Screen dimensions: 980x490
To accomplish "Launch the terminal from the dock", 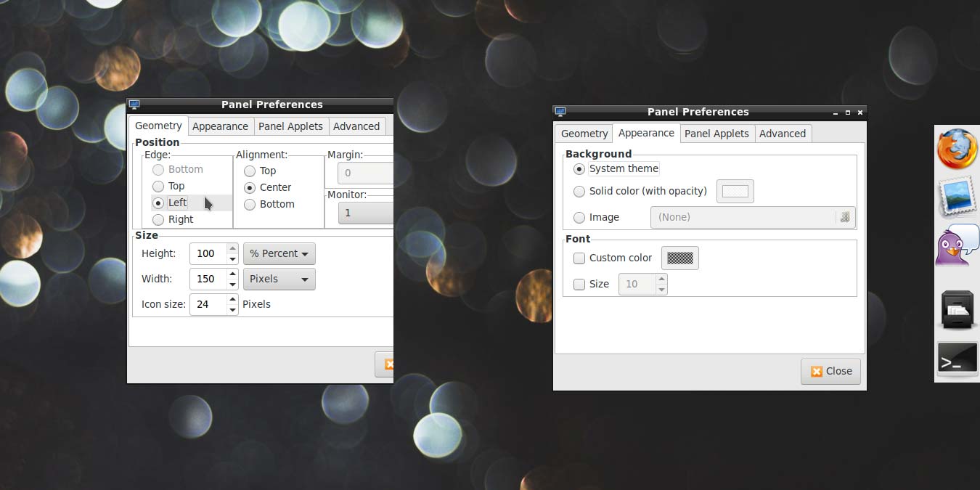I will pyautogui.click(x=957, y=358).
